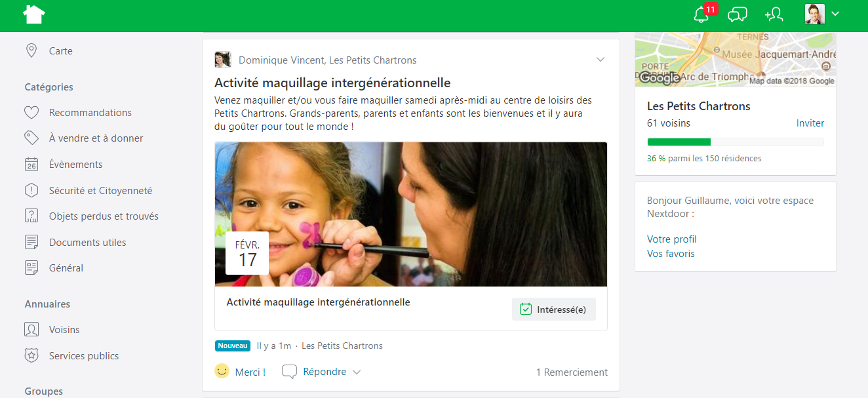Open the profile avatar dropdown menu
The width and height of the screenshot is (868, 398).
(x=822, y=14)
